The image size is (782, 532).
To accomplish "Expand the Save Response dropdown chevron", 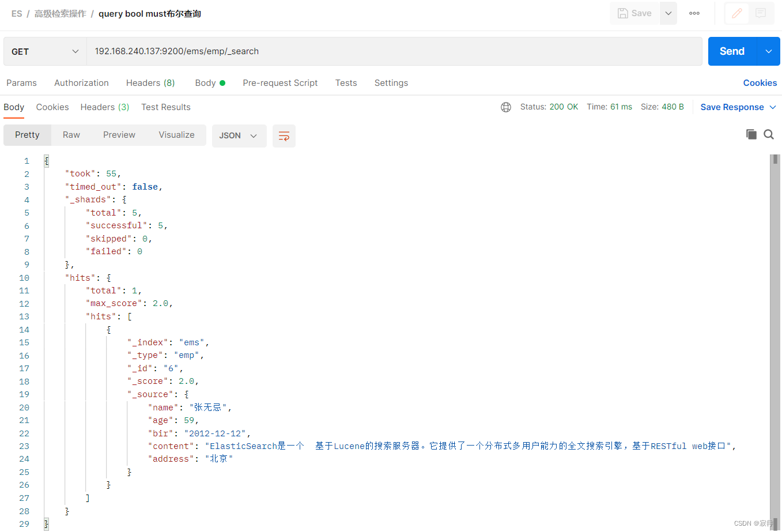I will click(773, 107).
